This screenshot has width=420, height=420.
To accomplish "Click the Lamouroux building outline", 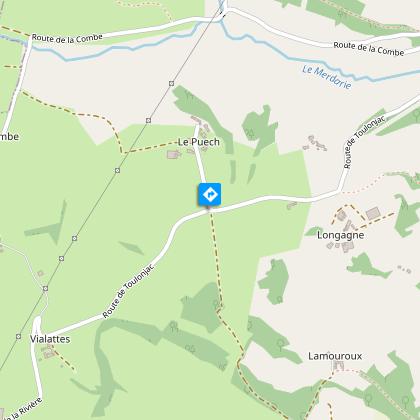I will pos(338,366).
